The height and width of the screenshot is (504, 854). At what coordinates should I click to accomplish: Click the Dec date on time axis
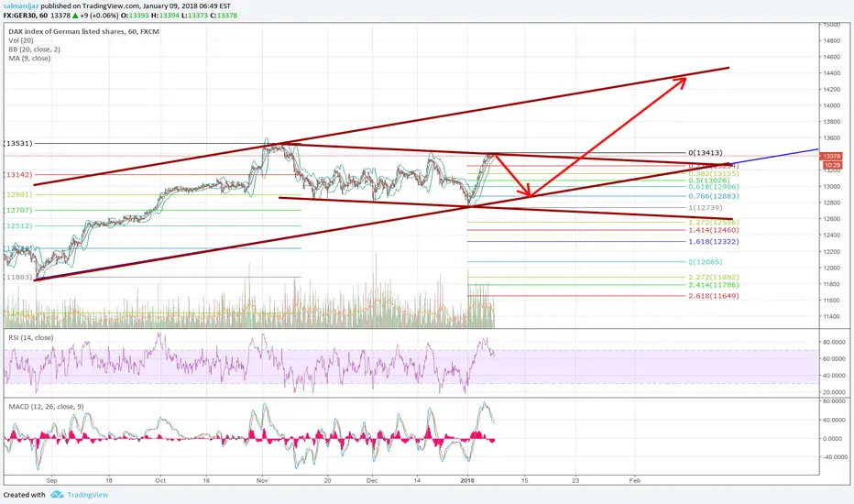[x=372, y=480]
